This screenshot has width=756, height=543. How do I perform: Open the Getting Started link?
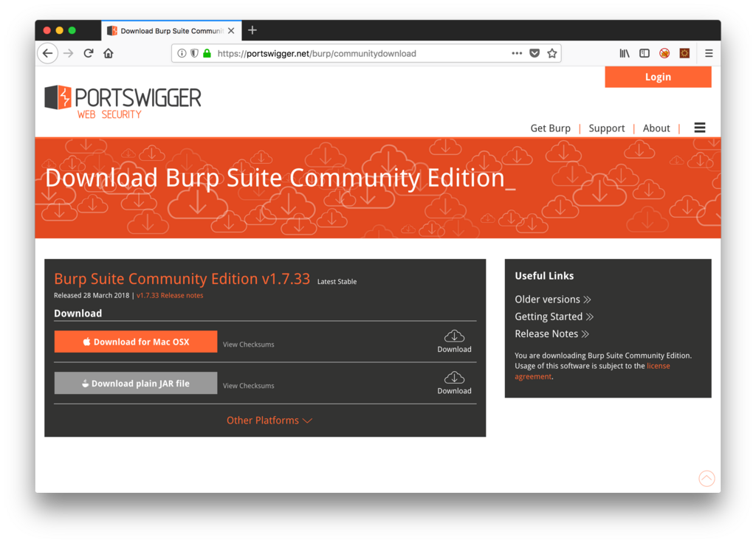[x=554, y=317]
